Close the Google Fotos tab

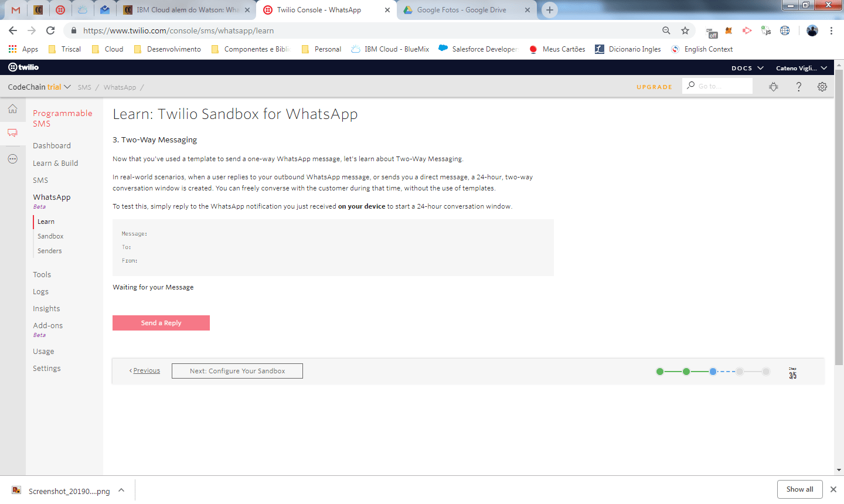coord(527,10)
